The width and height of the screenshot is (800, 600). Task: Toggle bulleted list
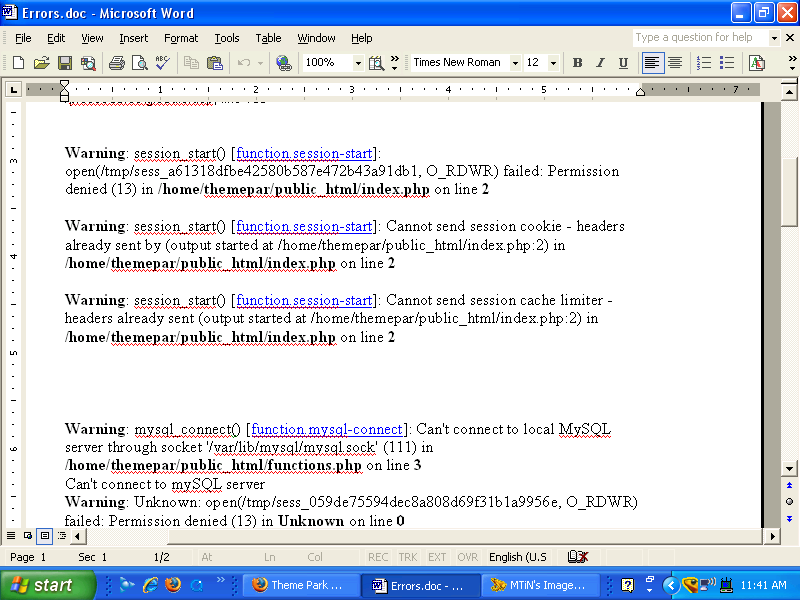tap(727, 63)
